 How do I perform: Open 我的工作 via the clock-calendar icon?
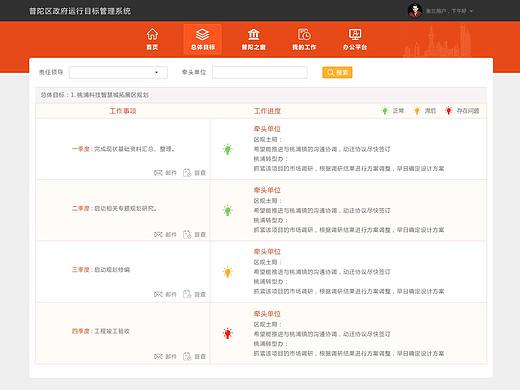[x=304, y=34]
